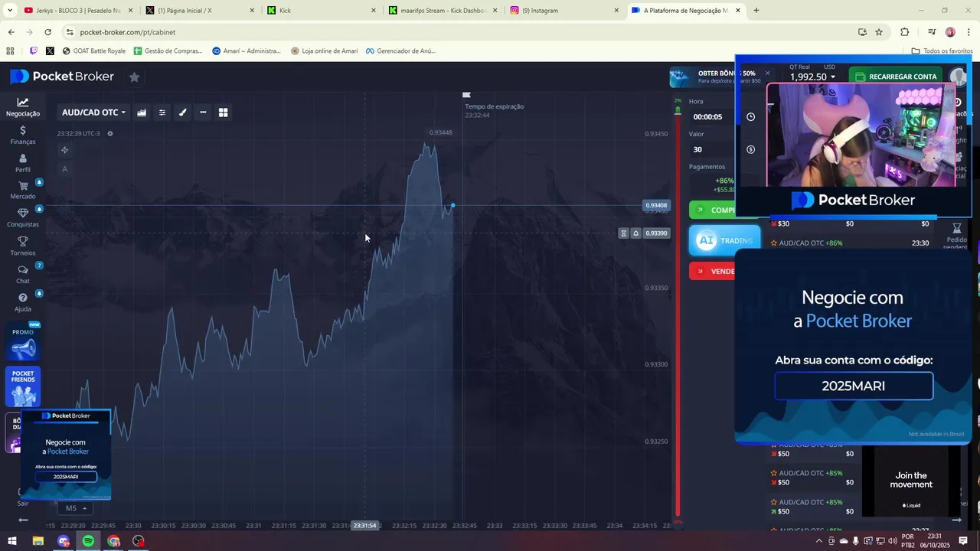Click the hourglass icon on price line
The height and width of the screenshot is (551, 980).
(x=623, y=233)
